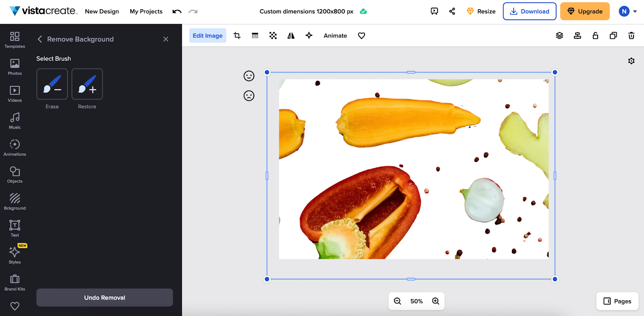Check the cloud save status icon

pos(363,11)
